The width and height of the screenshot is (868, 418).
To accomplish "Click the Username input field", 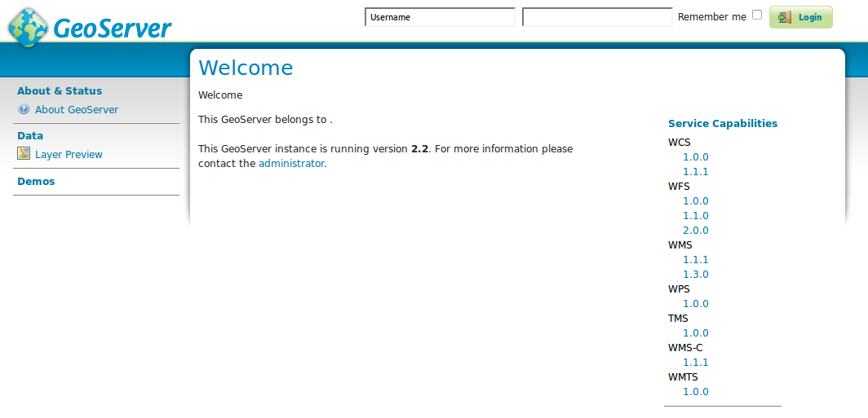I will pyautogui.click(x=440, y=17).
